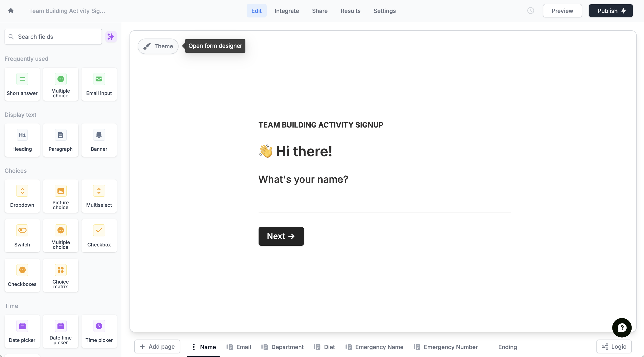Image resolution: width=644 pixels, height=357 pixels.
Task: Click the Department page icon
Action: point(265,347)
